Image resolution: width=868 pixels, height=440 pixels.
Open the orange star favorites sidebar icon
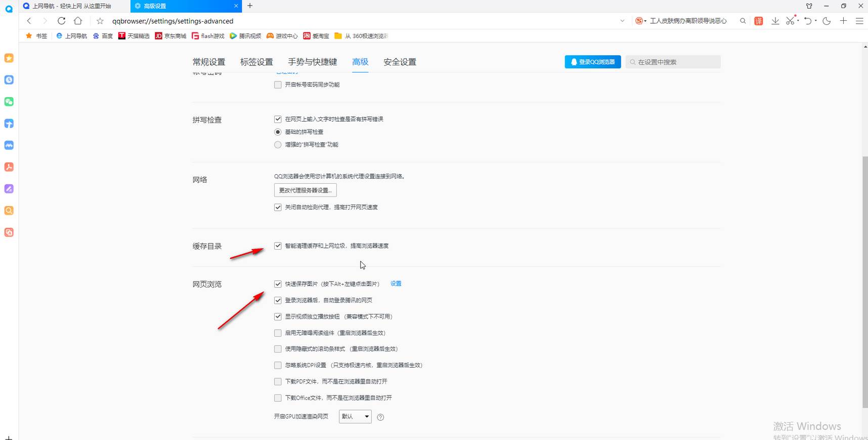[9, 58]
